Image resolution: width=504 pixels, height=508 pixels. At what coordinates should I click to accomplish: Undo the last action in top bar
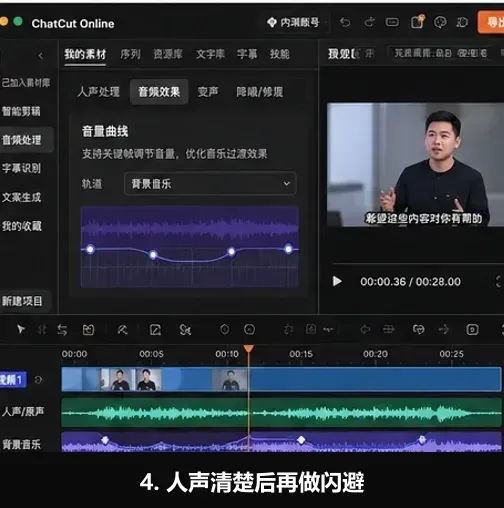(x=345, y=22)
